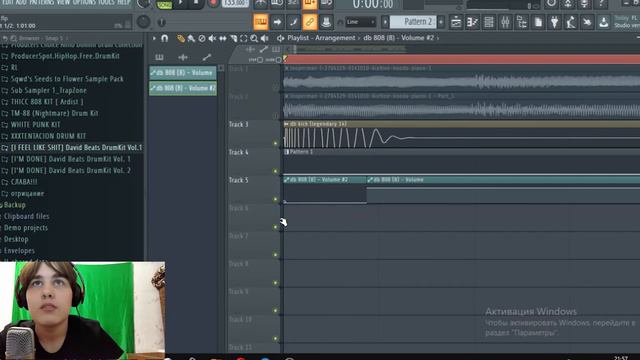Toggle the orange keyboard icon in toolbar
This screenshot has width=640, height=360.
pyautogui.click(x=261, y=22)
